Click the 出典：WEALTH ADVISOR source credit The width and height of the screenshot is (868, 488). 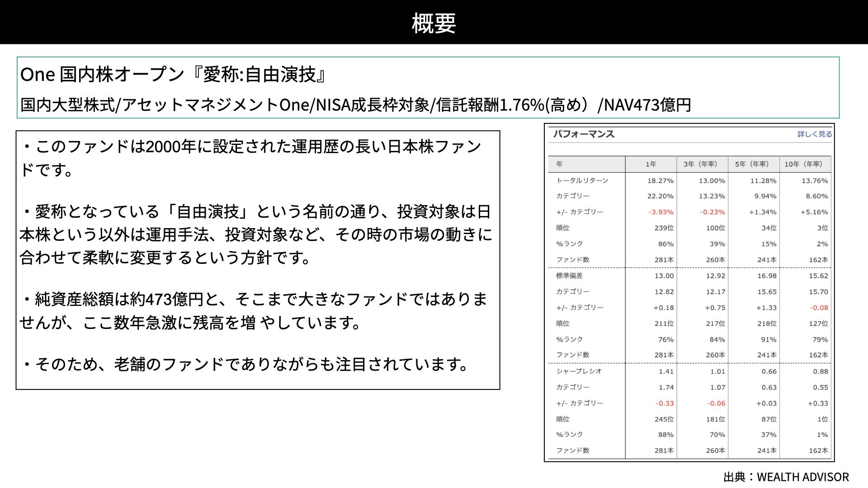786,477
